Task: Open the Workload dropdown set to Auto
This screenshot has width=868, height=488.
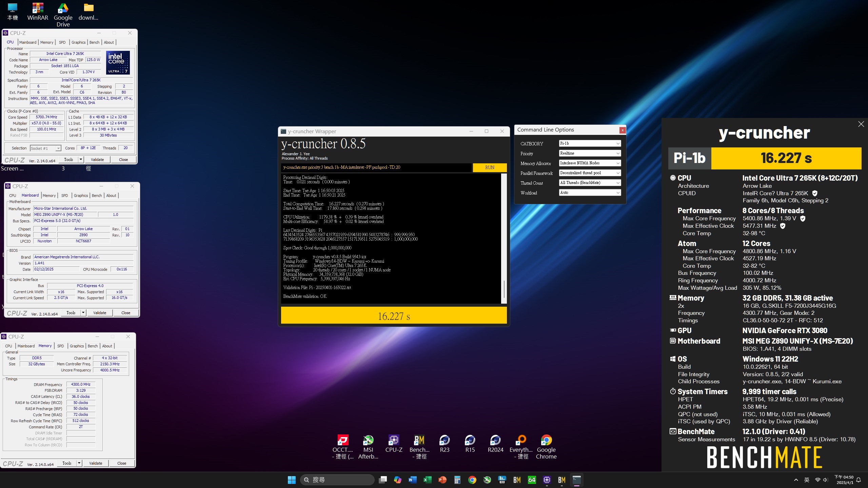Action: [590, 193]
